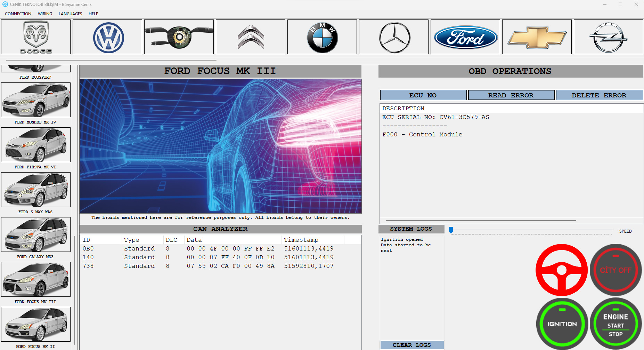
Task: Select the Chevrolet brand logo
Action: click(536, 37)
